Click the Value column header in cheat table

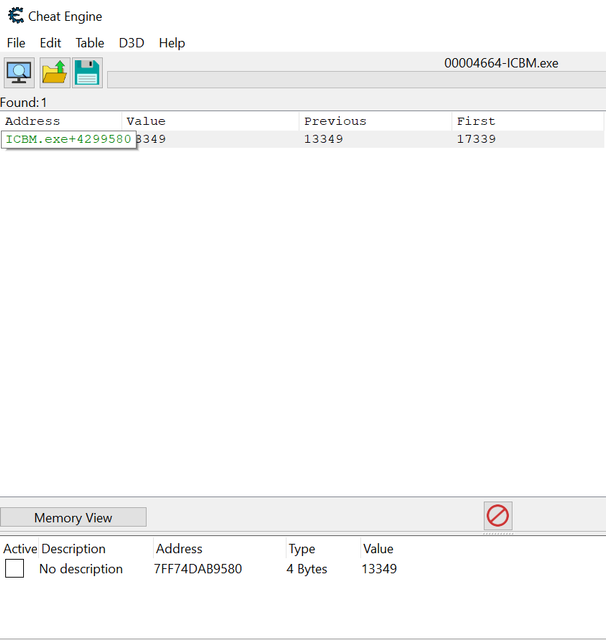pyautogui.click(x=378, y=549)
